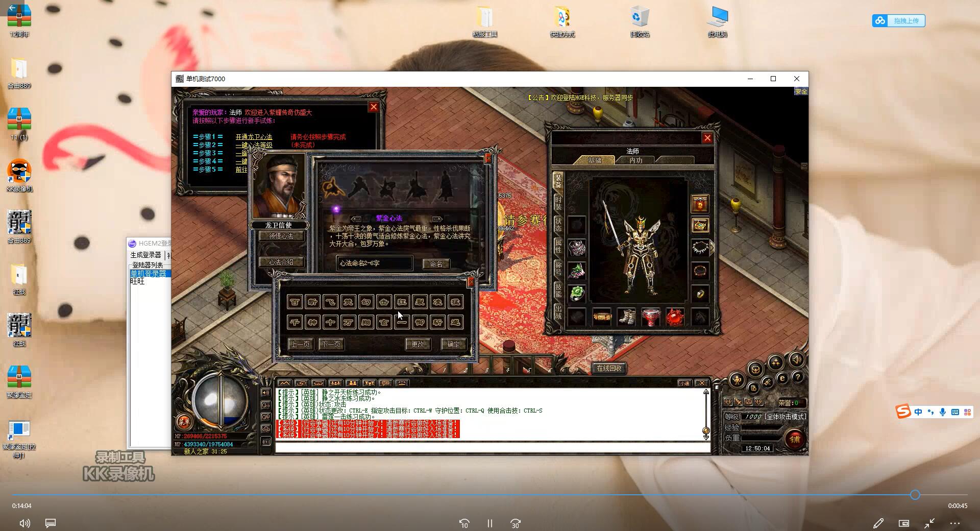The height and width of the screenshot is (531, 980).
Task: Open the 技能 side tab
Action: (558, 291)
